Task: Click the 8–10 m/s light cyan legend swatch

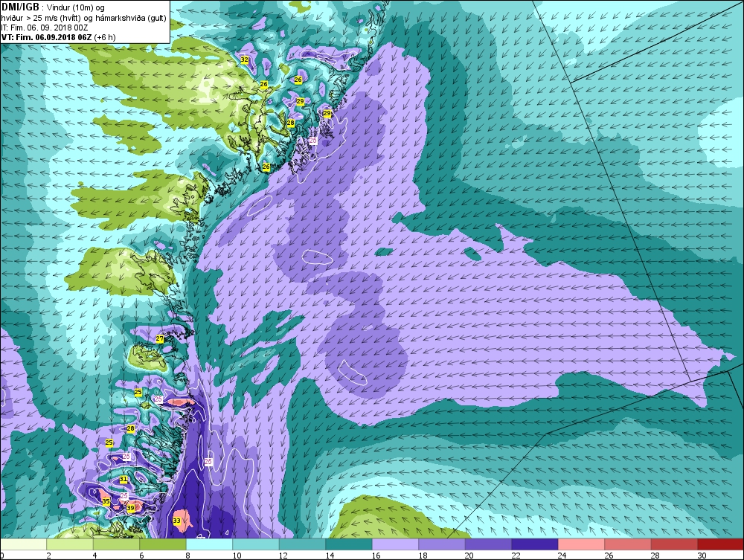Action: (209, 544)
